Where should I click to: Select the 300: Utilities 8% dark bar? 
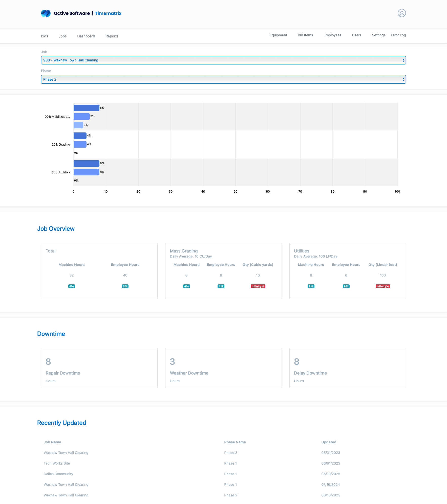86,164
